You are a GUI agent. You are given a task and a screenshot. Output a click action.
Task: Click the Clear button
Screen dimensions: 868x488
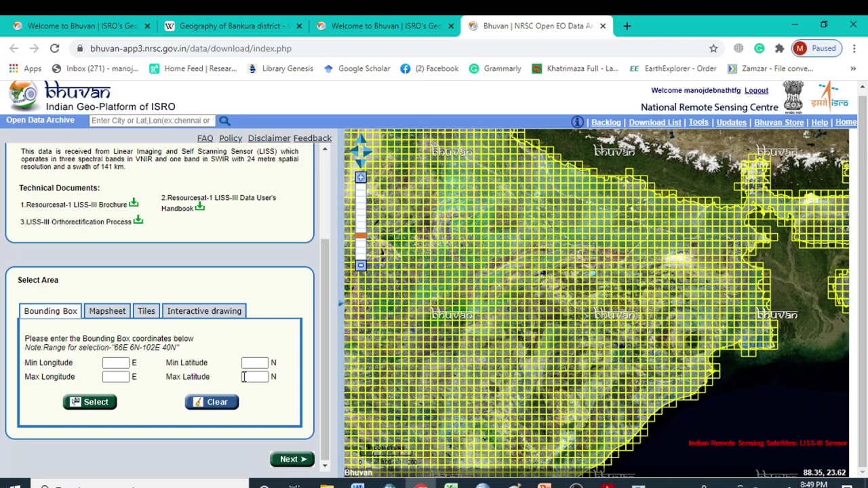click(212, 402)
